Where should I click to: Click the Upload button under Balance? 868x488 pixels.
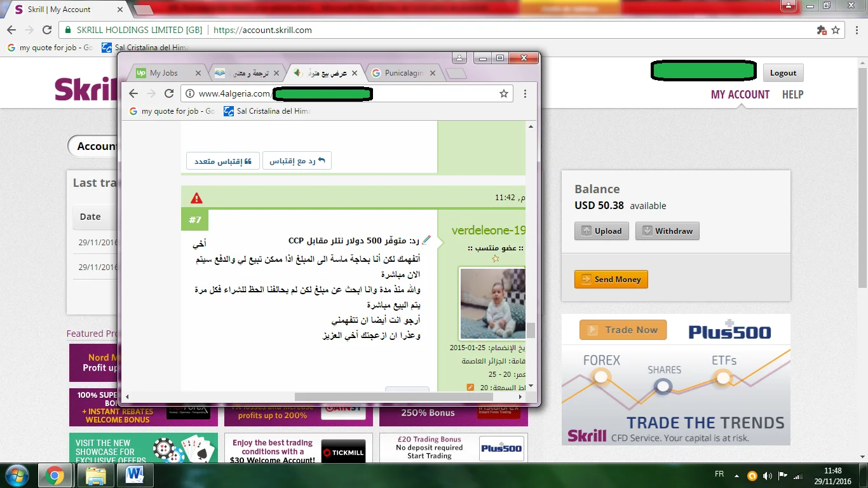tap(601, 231)
